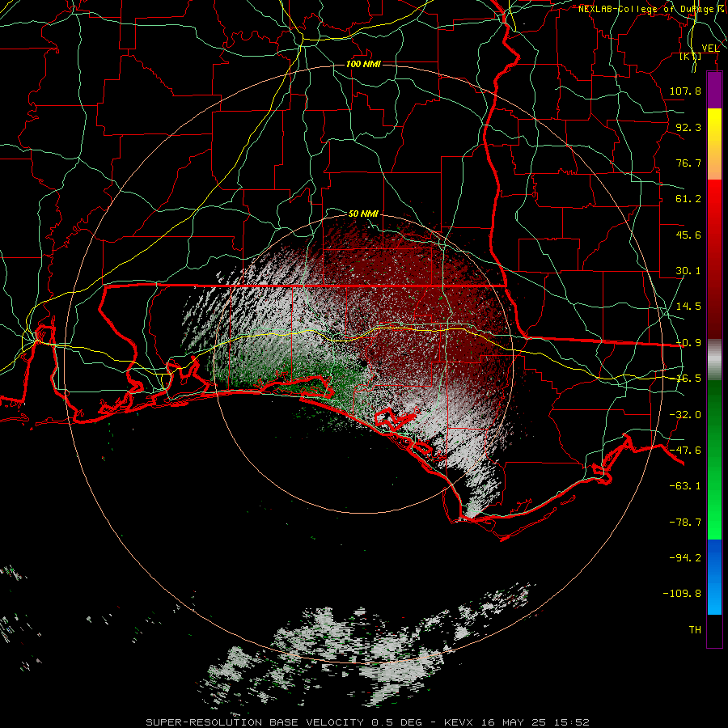This screenshot has height=728, width=728.
Task: Click the 50 NMI range ring label
Action: click(363, 214)
